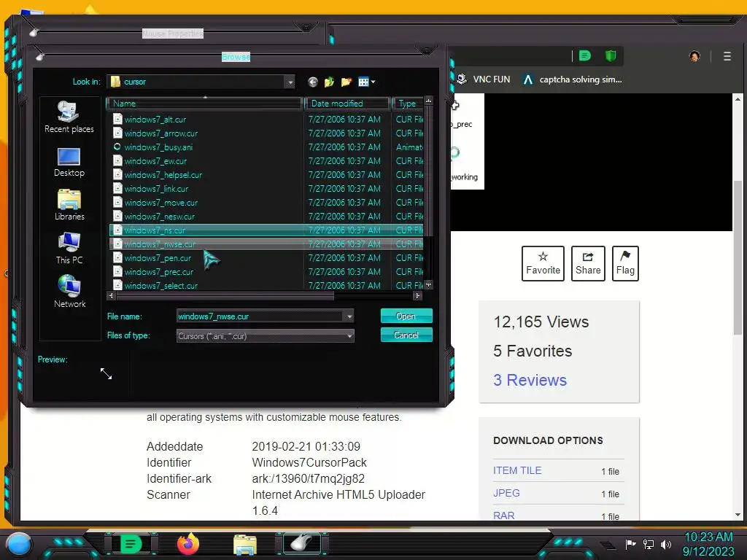Select the windows7_ew.cur file

(x=267, y=161)
